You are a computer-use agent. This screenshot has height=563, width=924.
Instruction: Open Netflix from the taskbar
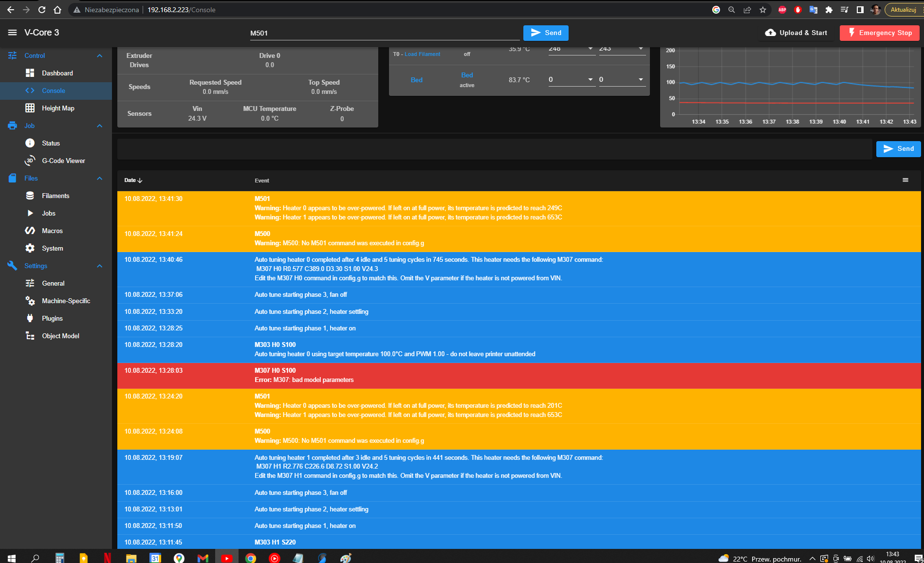(107, 558)
